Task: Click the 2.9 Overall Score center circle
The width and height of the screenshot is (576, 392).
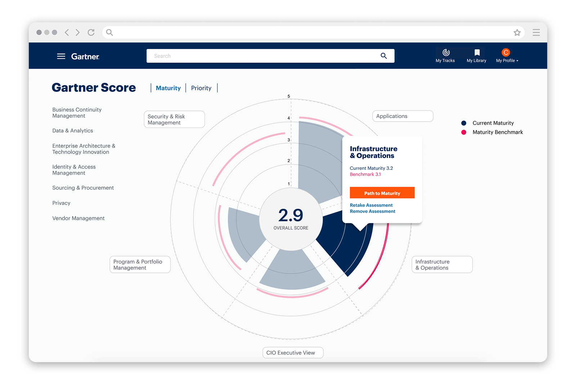Action: 291,219
